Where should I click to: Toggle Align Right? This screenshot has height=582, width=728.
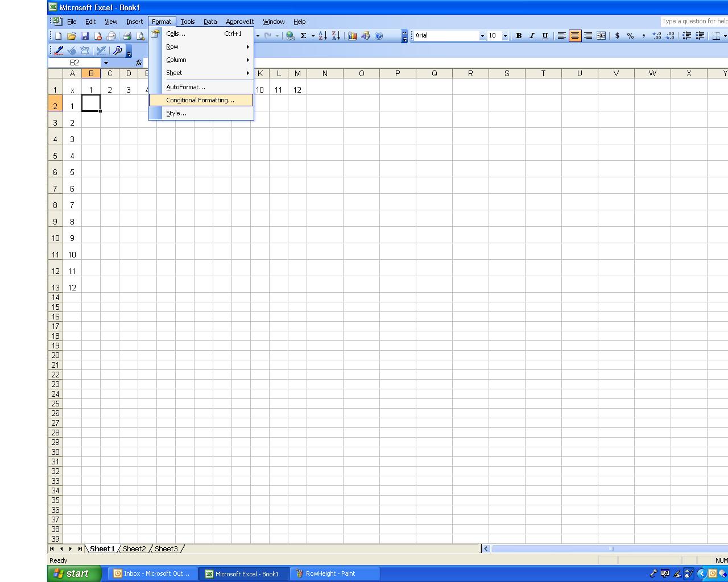click(x=588, y=36)
